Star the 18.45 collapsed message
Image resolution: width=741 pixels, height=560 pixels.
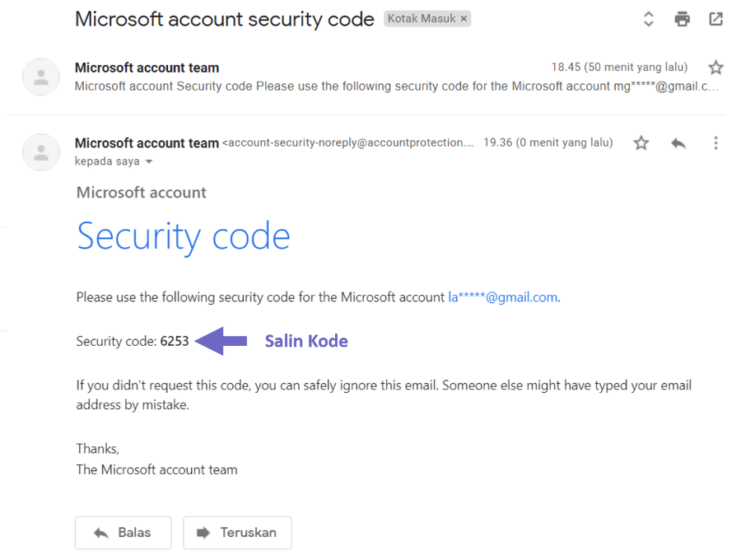coord(715,68)
